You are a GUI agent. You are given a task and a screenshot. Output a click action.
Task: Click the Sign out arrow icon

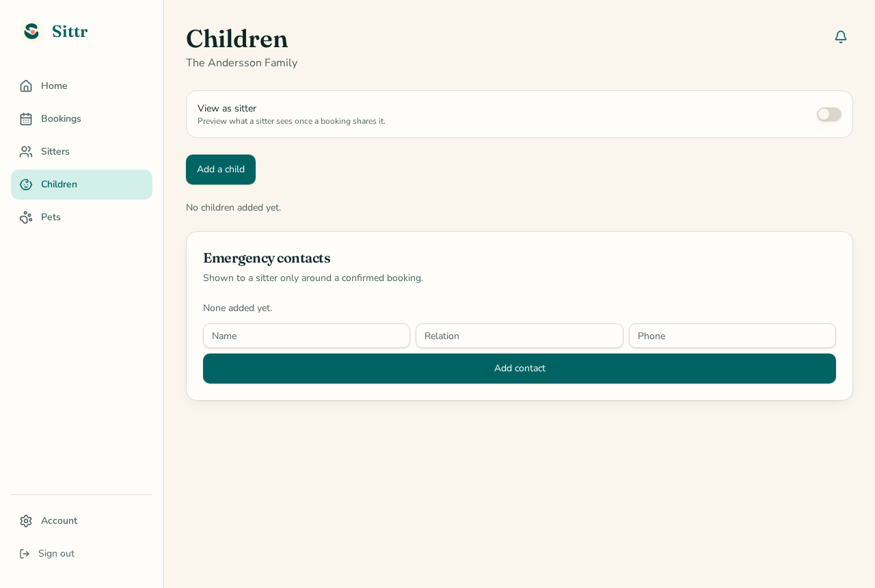click(25, 554)
